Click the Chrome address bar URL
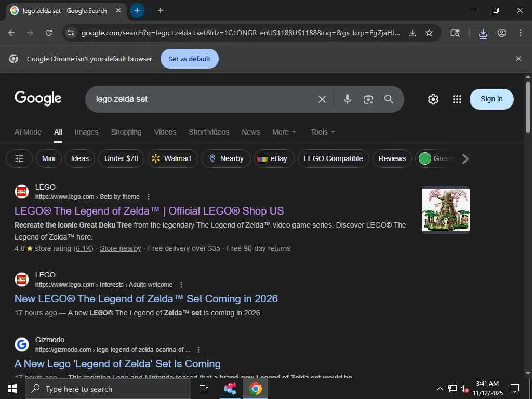 [x=241, y=33]
